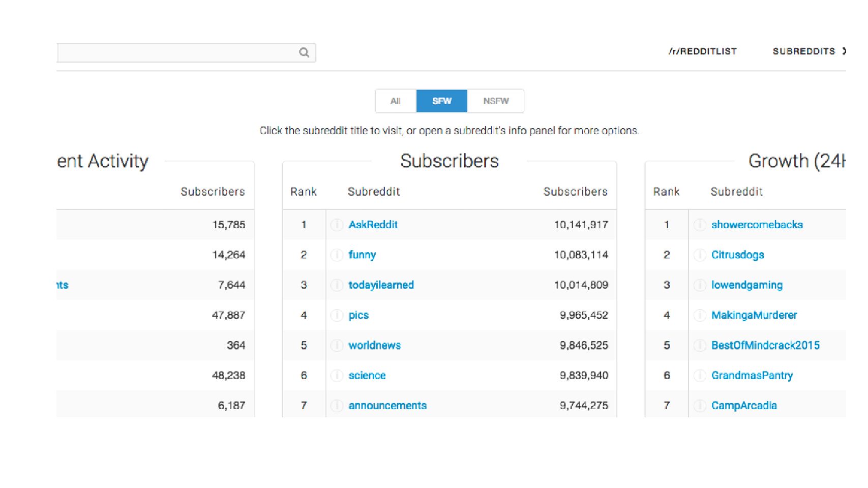Click science subscriber count 9,839,940
The width and height of the screenshot is (868, 488).
coord(584,376)
